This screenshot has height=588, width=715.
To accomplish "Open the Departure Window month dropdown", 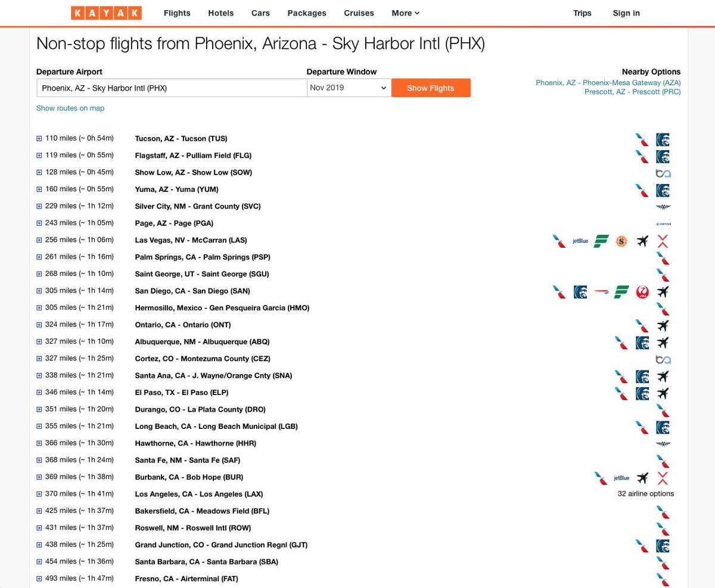I will 349,88.
